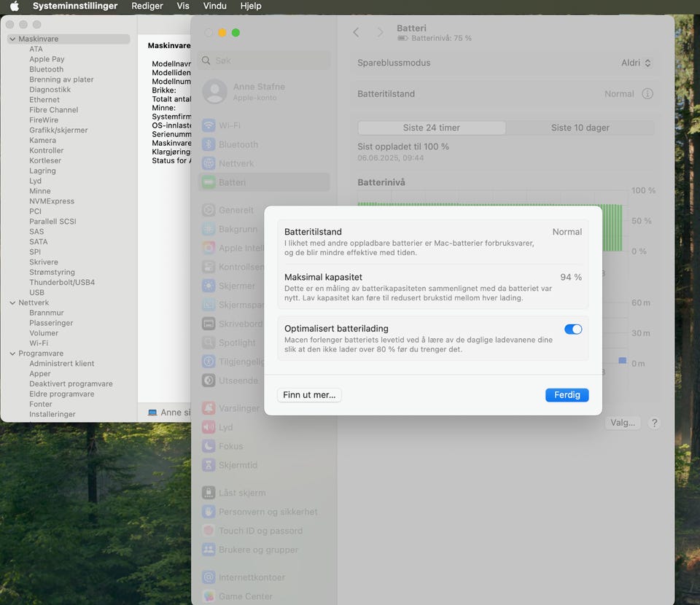Click the Ferdig button
The width and height of the screenshot is (700, 605).
(567, 395)
